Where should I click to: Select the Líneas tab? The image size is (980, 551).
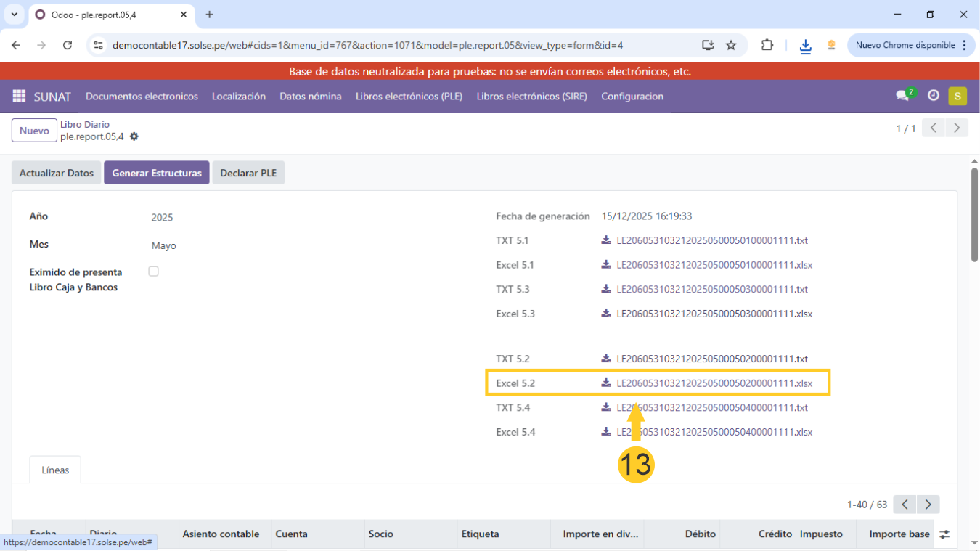(x=55, y=470)
